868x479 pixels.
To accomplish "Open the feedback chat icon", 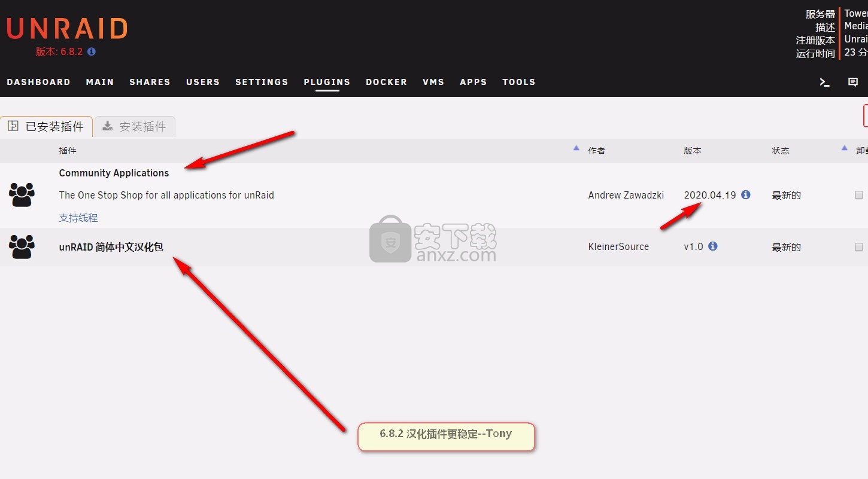I will point(853,83).
